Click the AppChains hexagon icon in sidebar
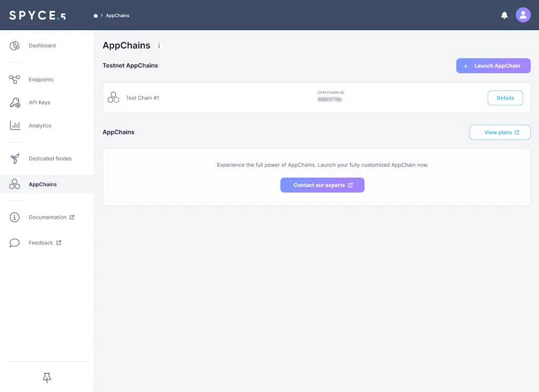This screenshot has width=539, height=392. pyautogui.click(x=14, y=184)
